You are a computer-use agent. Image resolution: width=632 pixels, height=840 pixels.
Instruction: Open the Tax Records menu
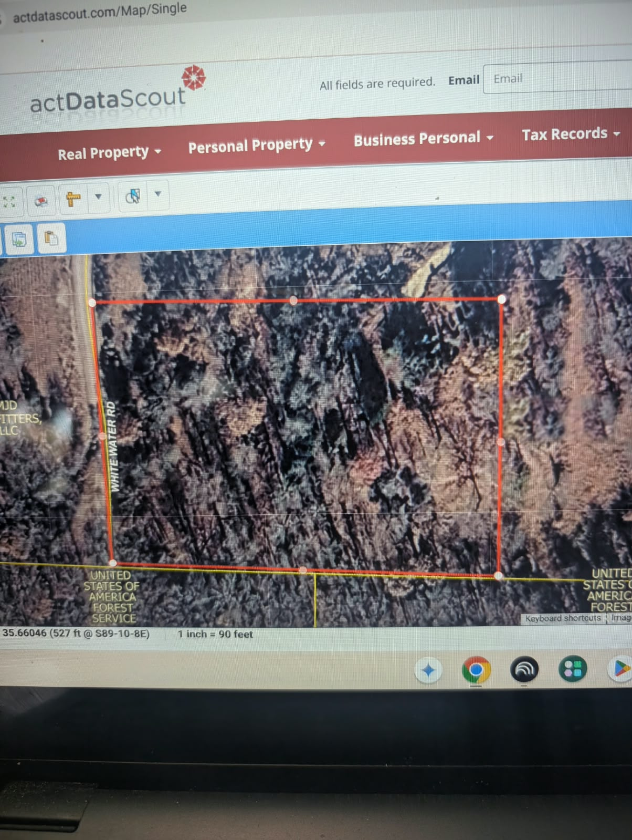tap(571, 134)
